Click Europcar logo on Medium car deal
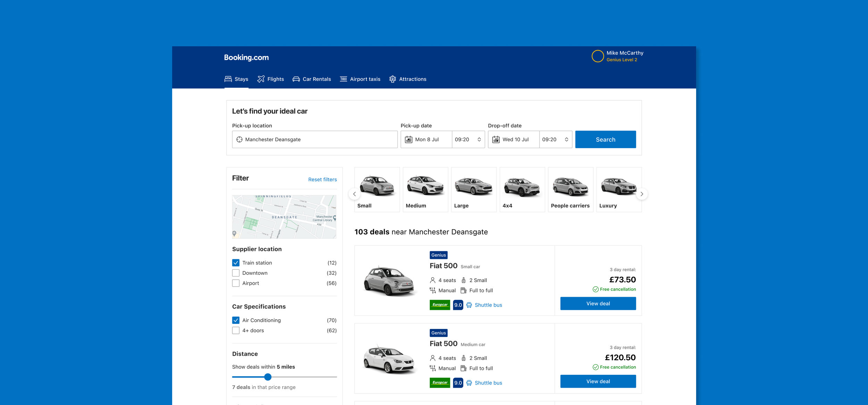The image size is (868, 405). click(x=440, y=382)
